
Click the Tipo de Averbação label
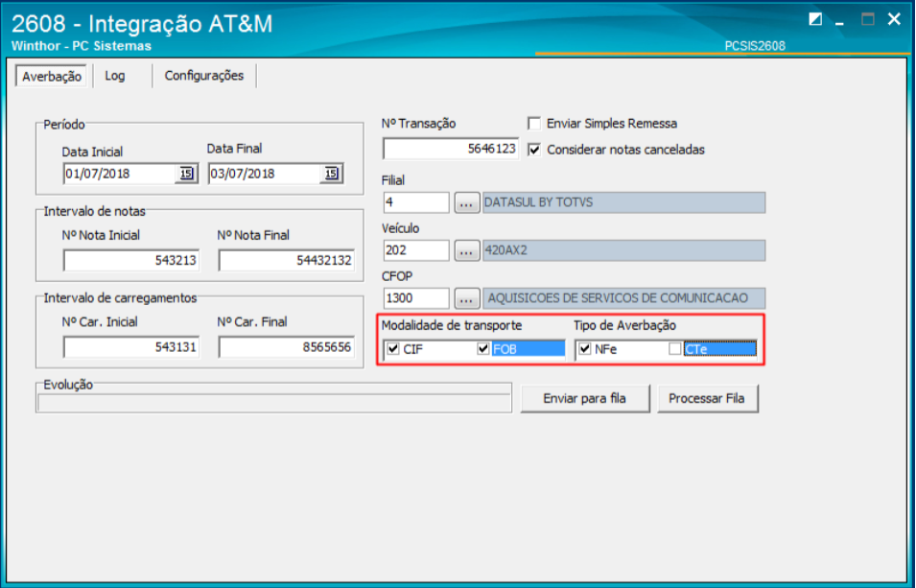click(x=624, y=325)
